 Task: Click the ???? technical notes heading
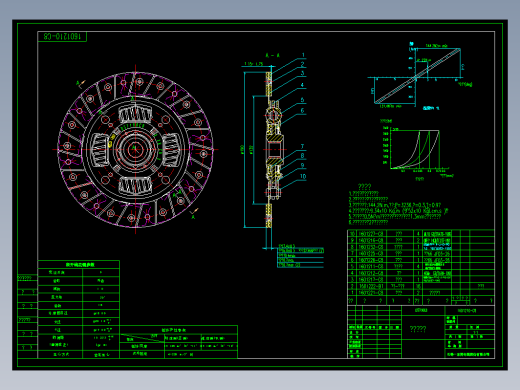(x=364, y=187)
